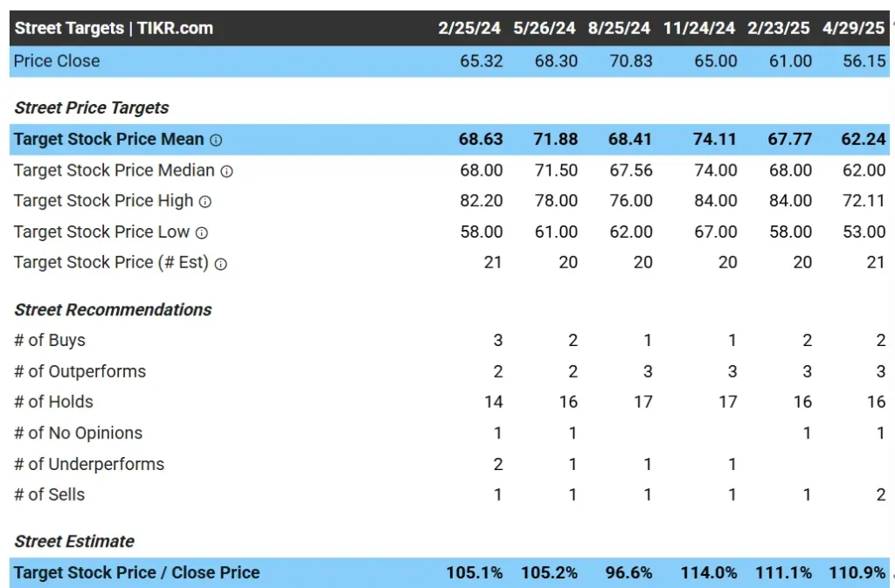The width and height of the screenshot is (895, 588).
Task: Click the Street Recommendations section heading
Action: click(x=113, y=309)
